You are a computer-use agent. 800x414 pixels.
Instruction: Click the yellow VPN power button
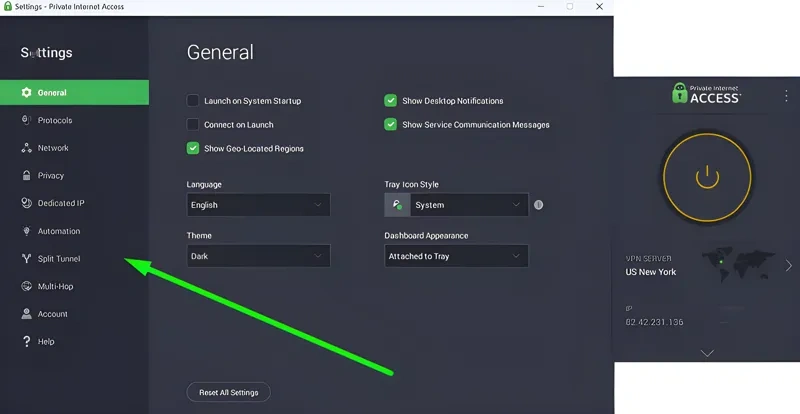707,178
